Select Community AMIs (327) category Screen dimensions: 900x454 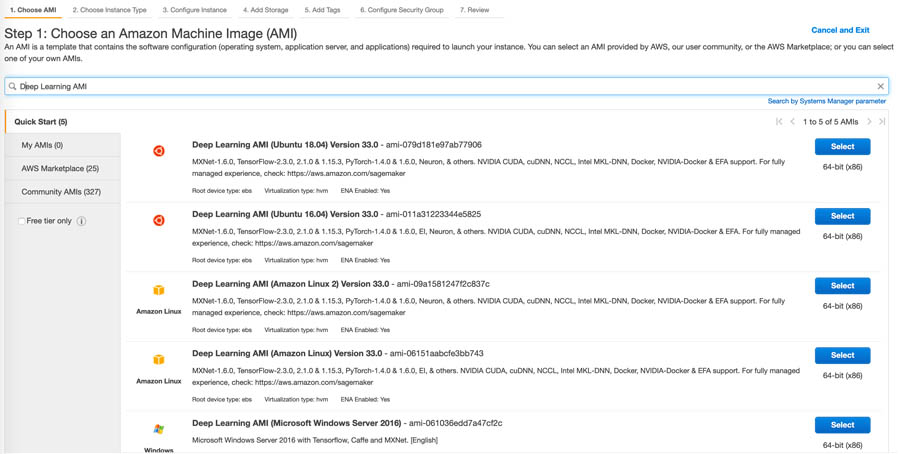63,192
